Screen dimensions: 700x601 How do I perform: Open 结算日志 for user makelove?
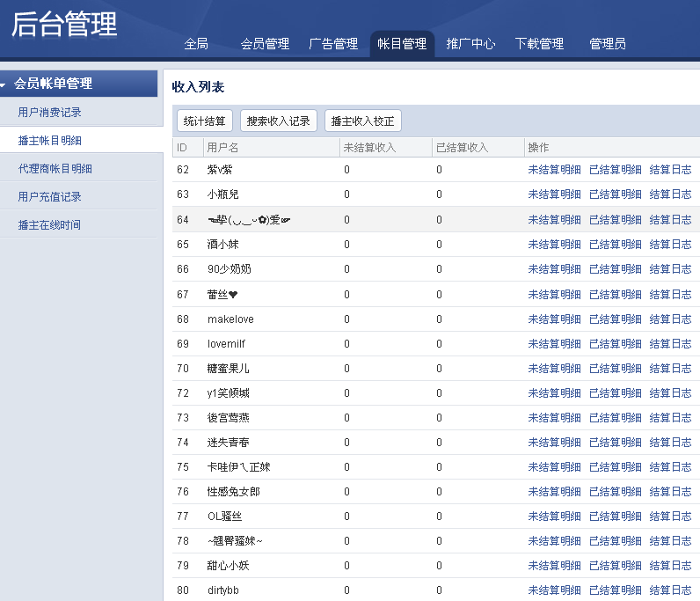tap(670, 319)
